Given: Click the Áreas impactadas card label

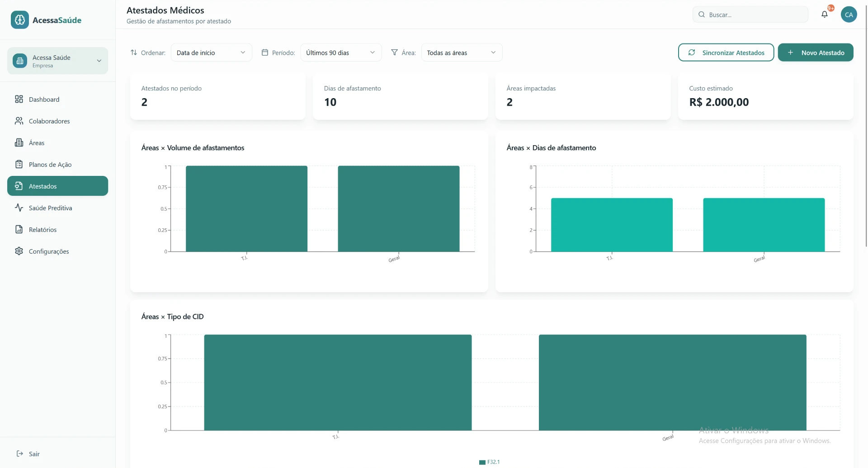Looking at the screenshot, I should point(531,88).
